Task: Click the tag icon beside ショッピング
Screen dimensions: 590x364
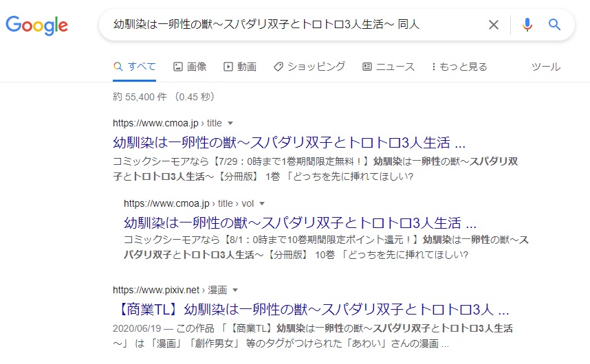Action: (x=278, y=67)
